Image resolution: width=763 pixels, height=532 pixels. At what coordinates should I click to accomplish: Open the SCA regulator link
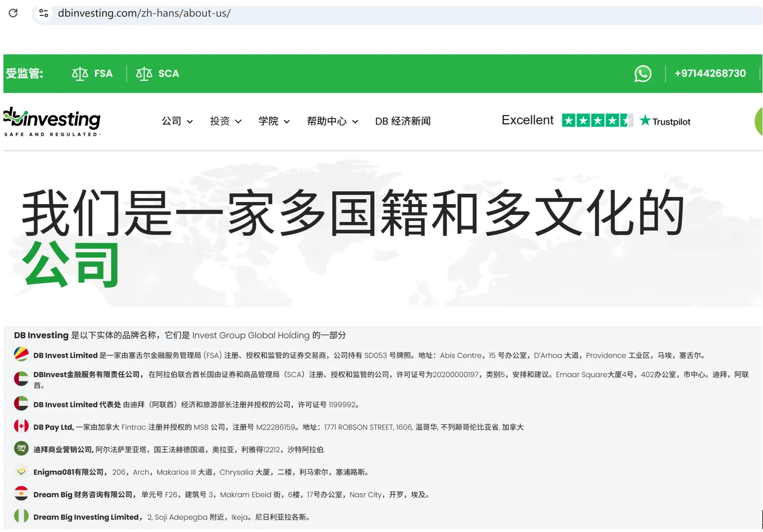coord(169,73)
